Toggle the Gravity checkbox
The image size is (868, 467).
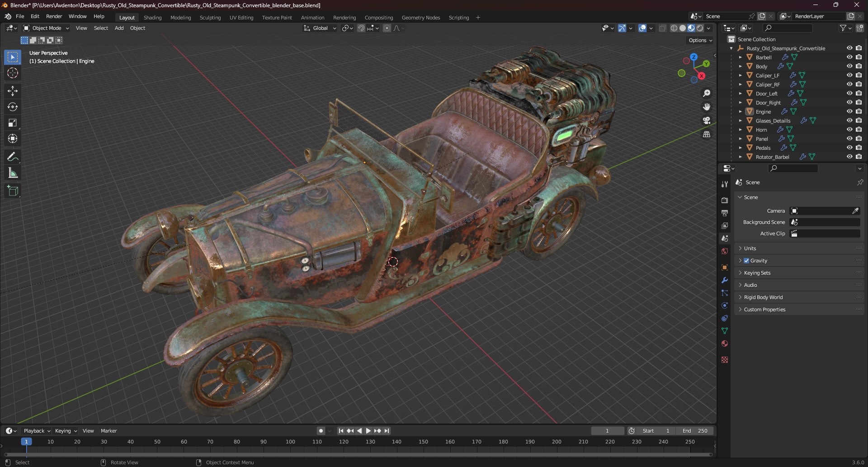coord(746,261)
